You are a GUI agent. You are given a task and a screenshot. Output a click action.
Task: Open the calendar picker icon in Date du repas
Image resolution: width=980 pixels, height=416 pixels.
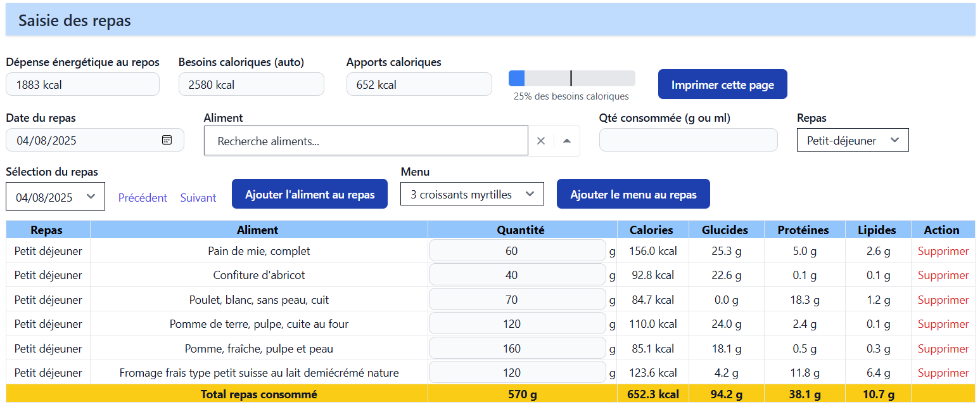coord(167,140)
